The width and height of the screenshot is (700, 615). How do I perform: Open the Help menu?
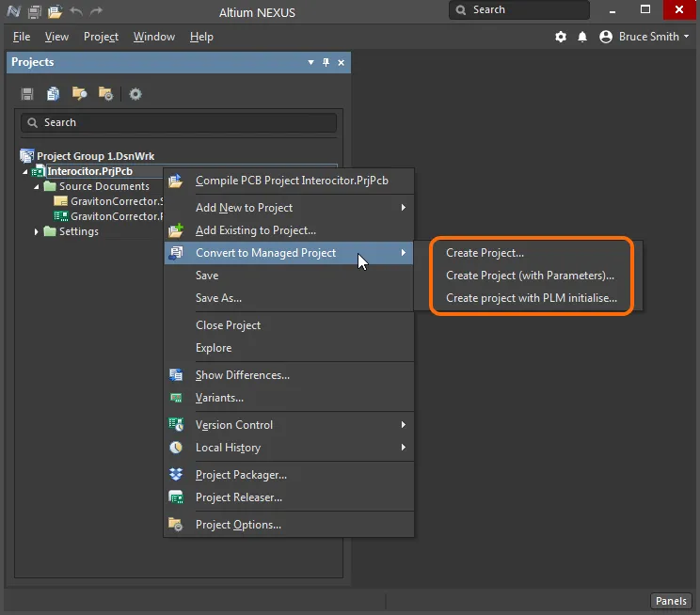pos(201,37)
